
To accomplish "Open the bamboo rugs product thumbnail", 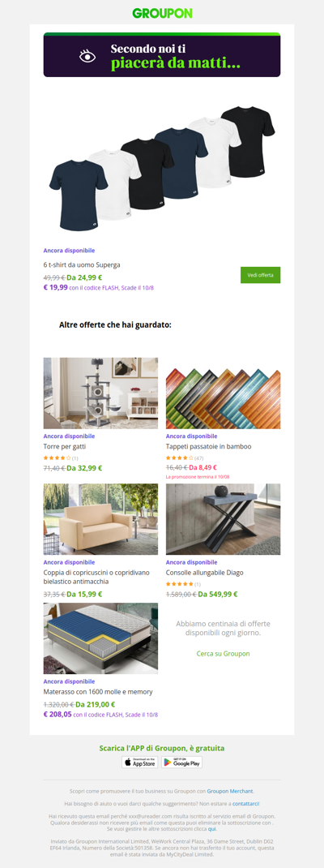I will pos(223,393).
